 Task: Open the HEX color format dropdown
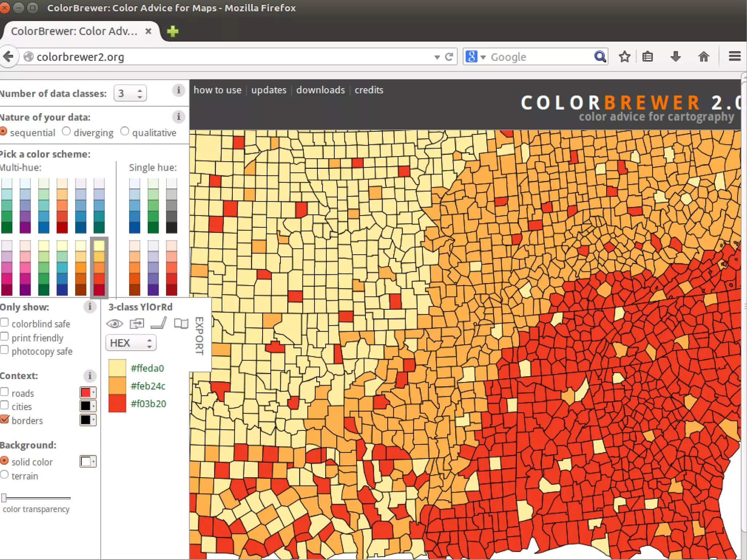131,343
